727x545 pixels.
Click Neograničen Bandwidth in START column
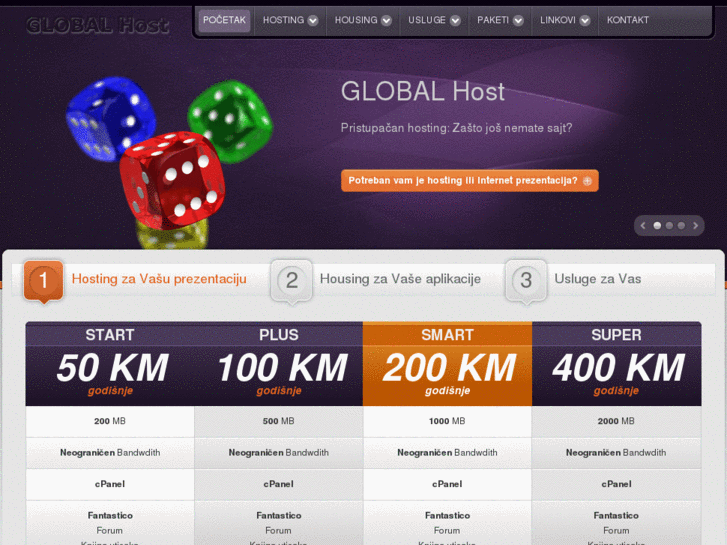click(110, 453)
